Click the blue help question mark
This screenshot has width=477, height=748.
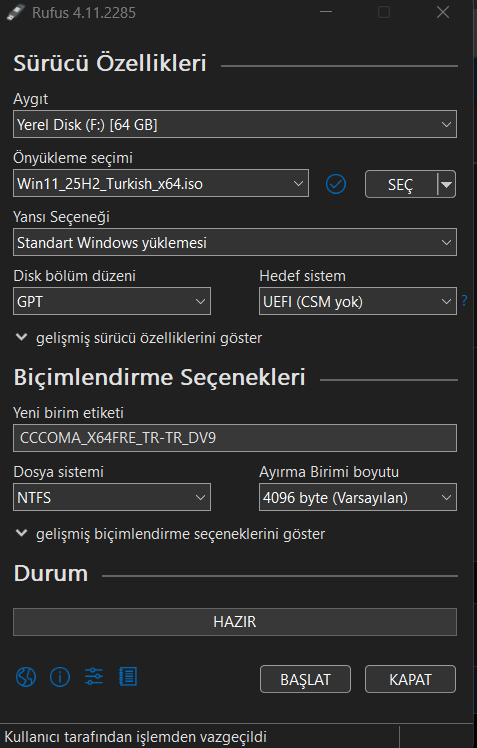click(464, 301)
